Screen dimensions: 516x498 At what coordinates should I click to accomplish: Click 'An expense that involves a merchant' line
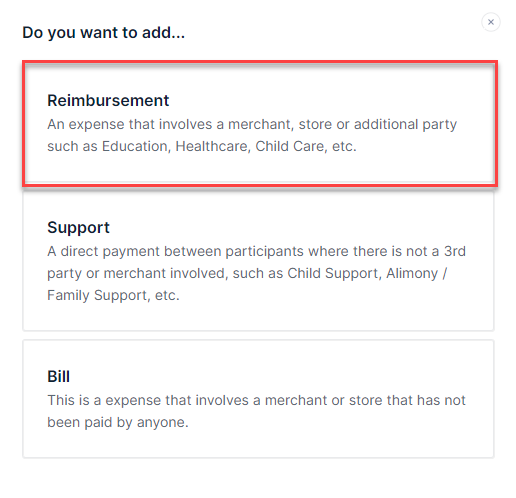(252, 125)
